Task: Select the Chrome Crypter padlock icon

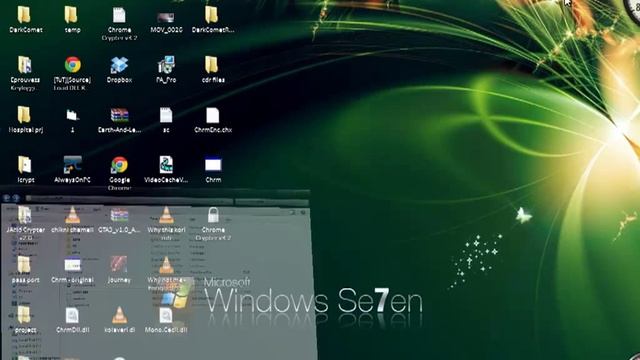Action: click(x=213, y=215)
